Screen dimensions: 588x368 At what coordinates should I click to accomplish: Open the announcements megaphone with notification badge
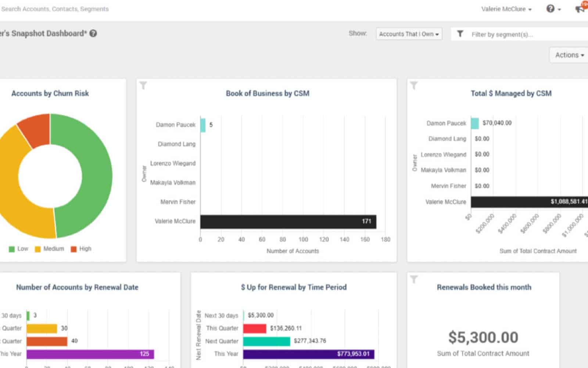click(x=579, y=8)
